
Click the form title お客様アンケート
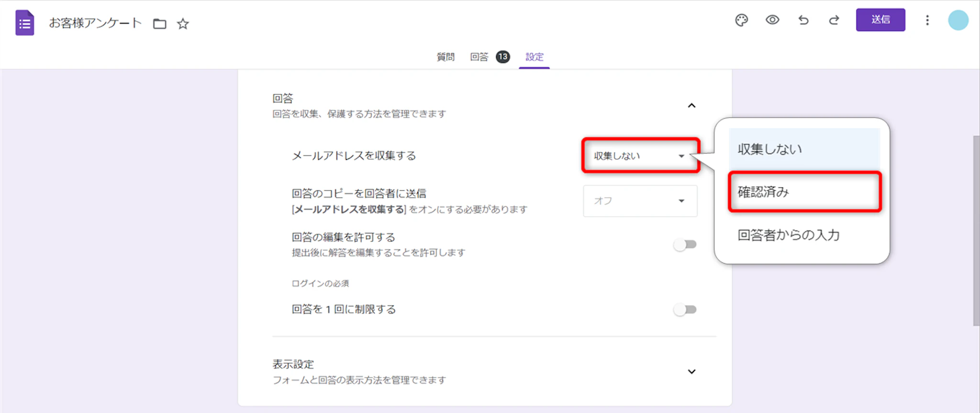[x=95, y=23]
